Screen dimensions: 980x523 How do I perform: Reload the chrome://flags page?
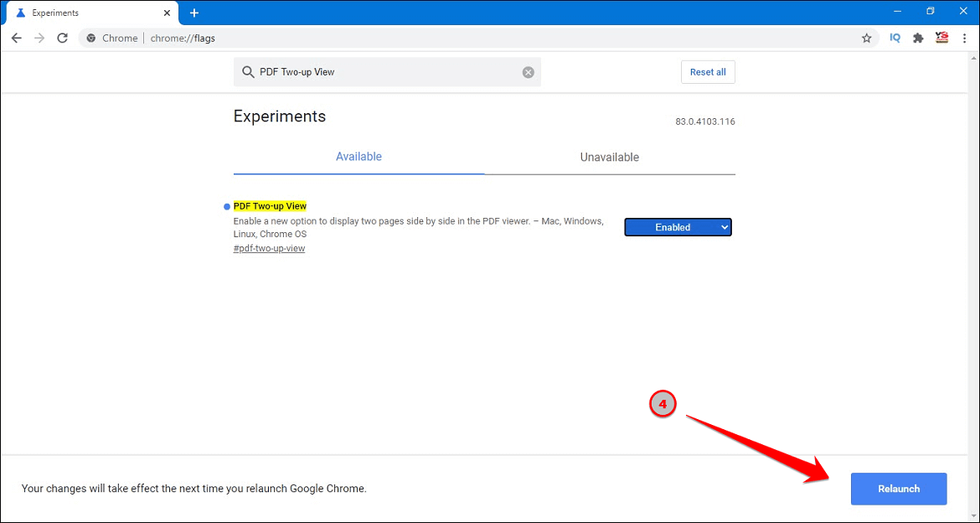tap(62, 39)
